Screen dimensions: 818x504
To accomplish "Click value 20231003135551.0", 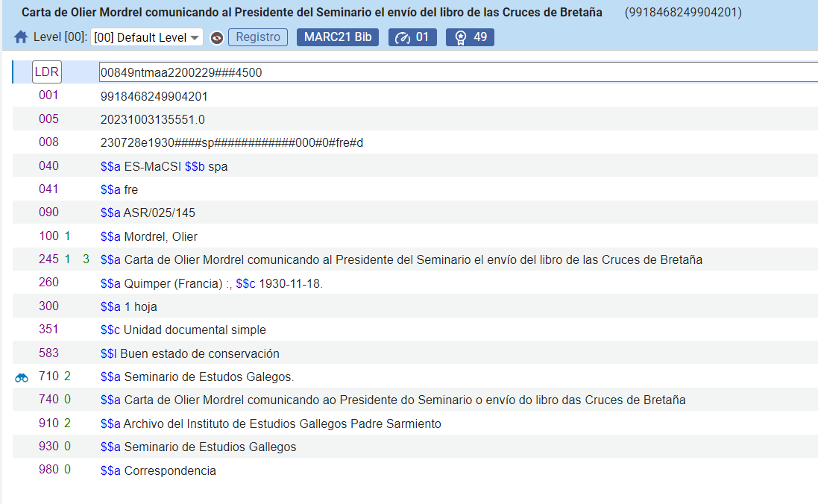I will 152,120.
